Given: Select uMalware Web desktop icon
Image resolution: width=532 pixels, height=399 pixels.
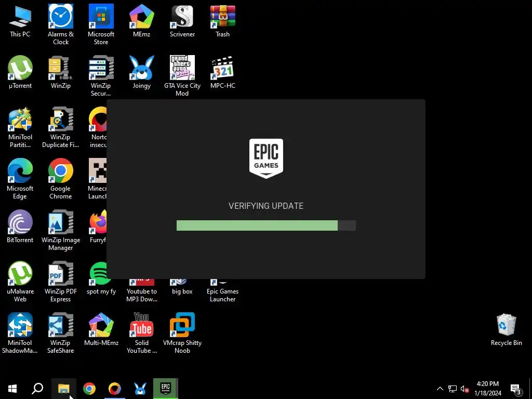Looking at the screenshot, I should pos(20,282).
